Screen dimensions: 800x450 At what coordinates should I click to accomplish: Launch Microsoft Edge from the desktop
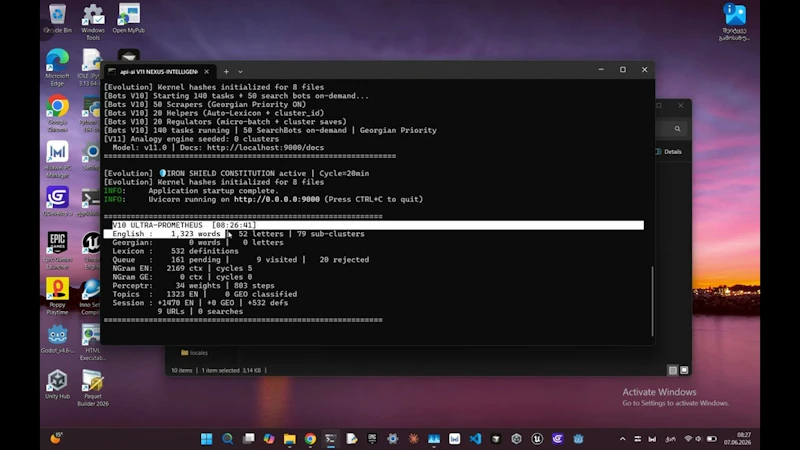57,68
